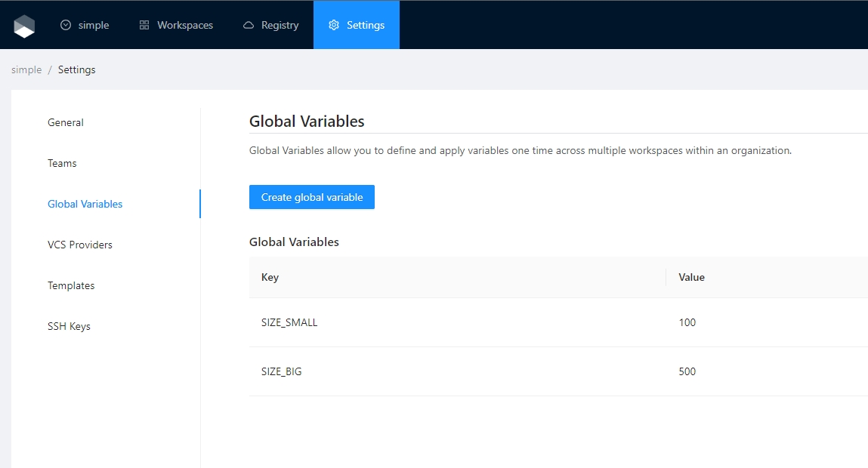Click the Settings gear icon
Viewport: 868px width, 468px height.
pos(334,25)
